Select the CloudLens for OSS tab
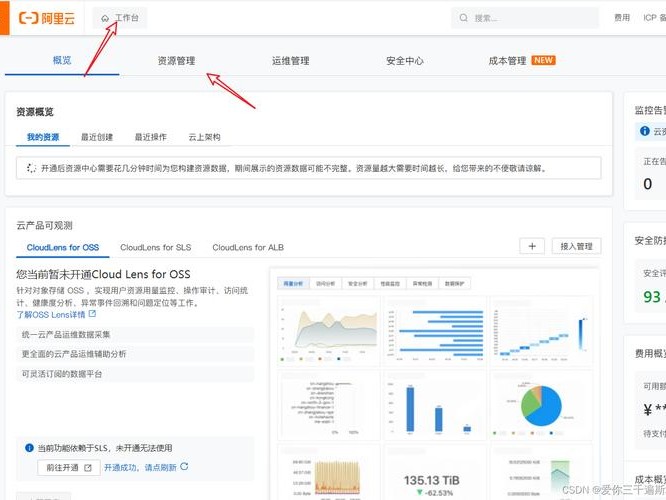The height and width of the screenshot is (500, 666). pos(63,247)
